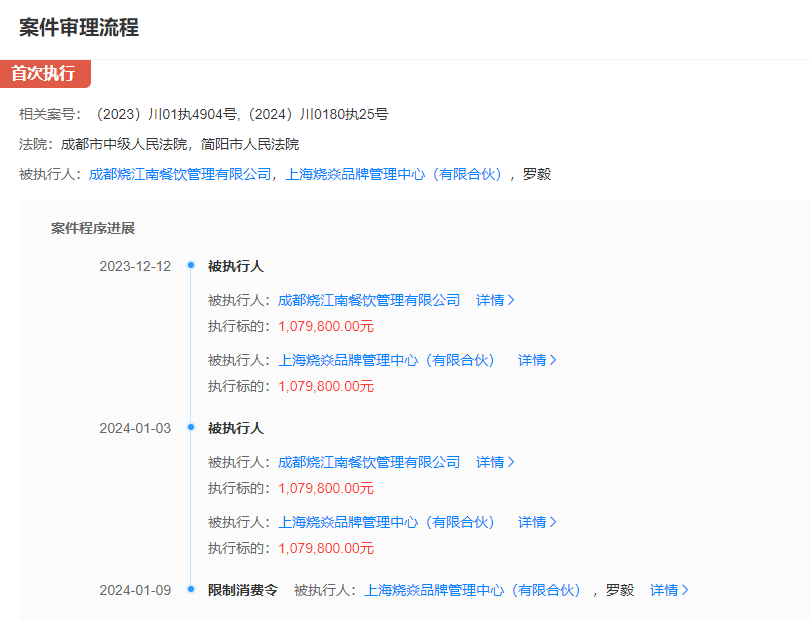Open 上海烧焱品牌管理中心 link in 限制消费令 row
Screen dimensions: 810x625
472,590
